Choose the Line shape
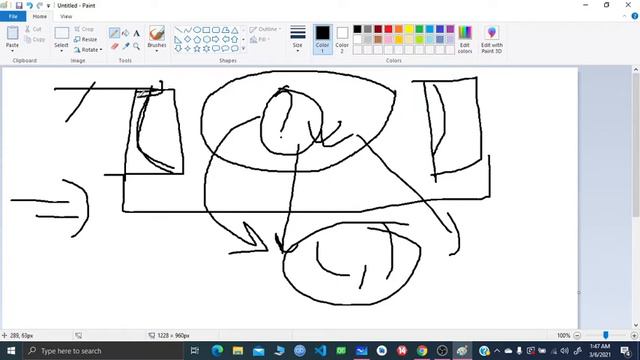 [178, 30]
